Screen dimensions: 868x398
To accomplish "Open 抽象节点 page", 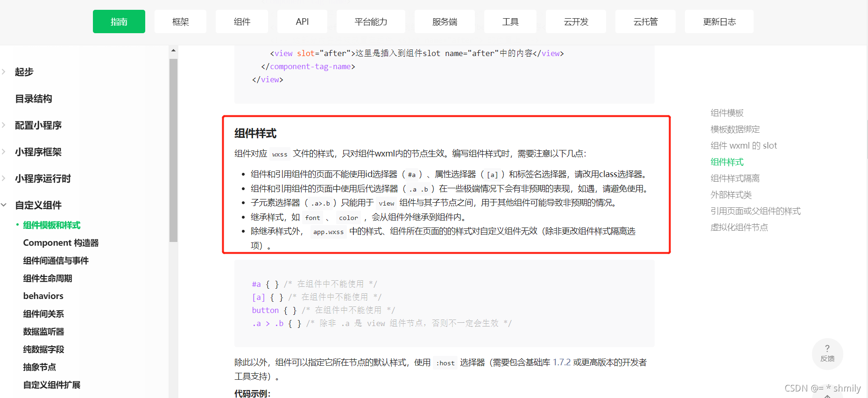I will tap(40, 367).
